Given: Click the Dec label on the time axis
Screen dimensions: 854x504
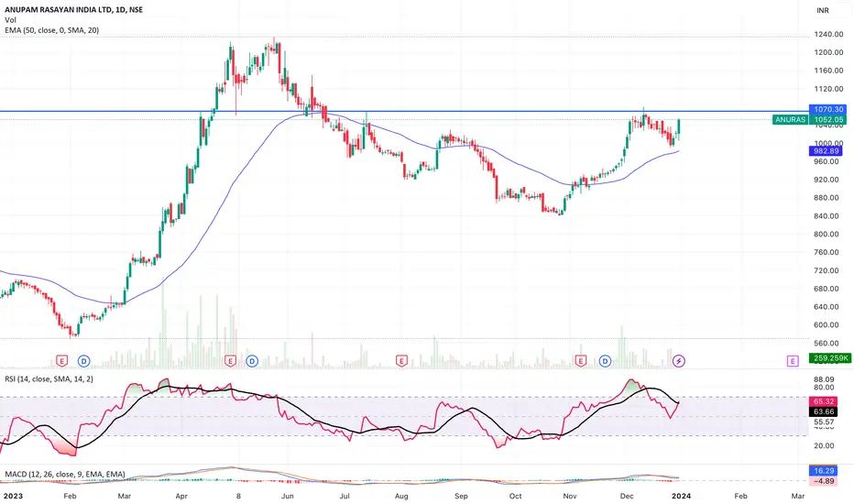Looking at the screenshot, I should coord(627,496).
